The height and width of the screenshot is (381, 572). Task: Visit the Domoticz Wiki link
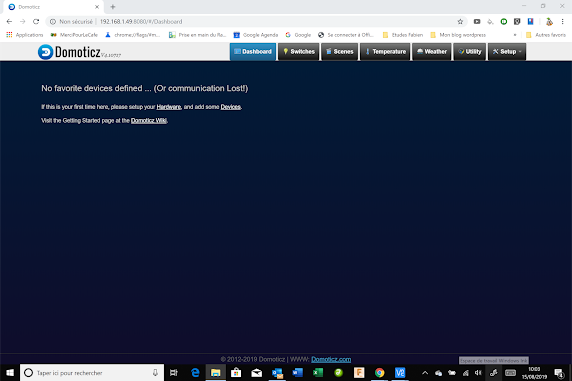point(149,121)
